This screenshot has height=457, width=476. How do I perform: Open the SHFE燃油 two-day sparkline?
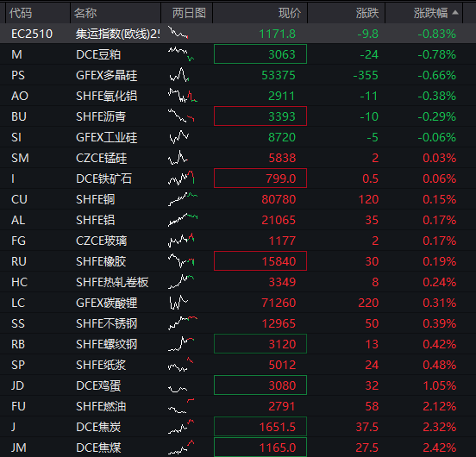(x=181, y=406)
